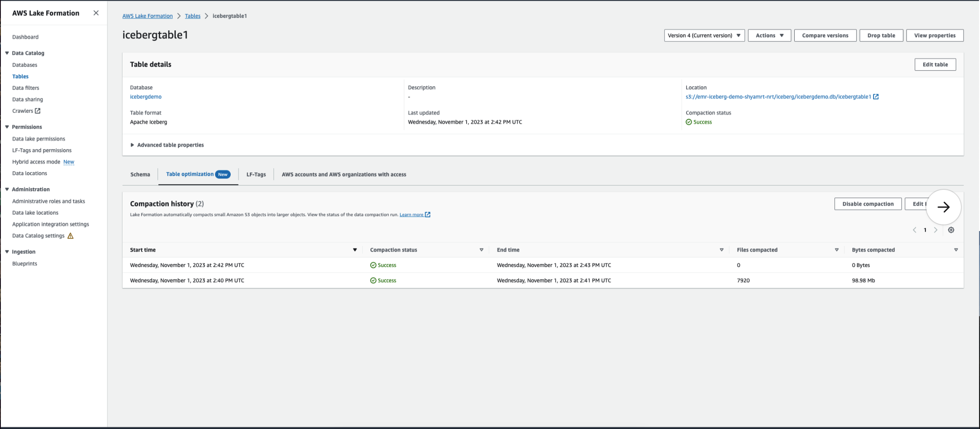Viewport: 980px width, 429px height.
Task: Close the AWS Lake Formation sidebar
Action: tap(96, 13)
